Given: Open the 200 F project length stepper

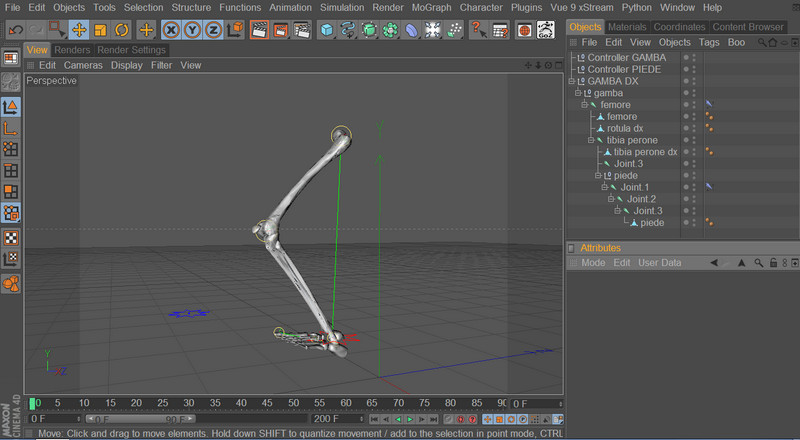Looking at the screenshot, I should pyautogui.click(x=361, y=419).
